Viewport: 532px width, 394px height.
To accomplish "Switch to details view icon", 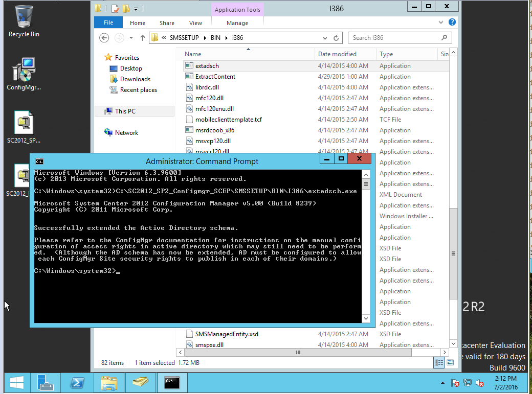I will [439, 362].
